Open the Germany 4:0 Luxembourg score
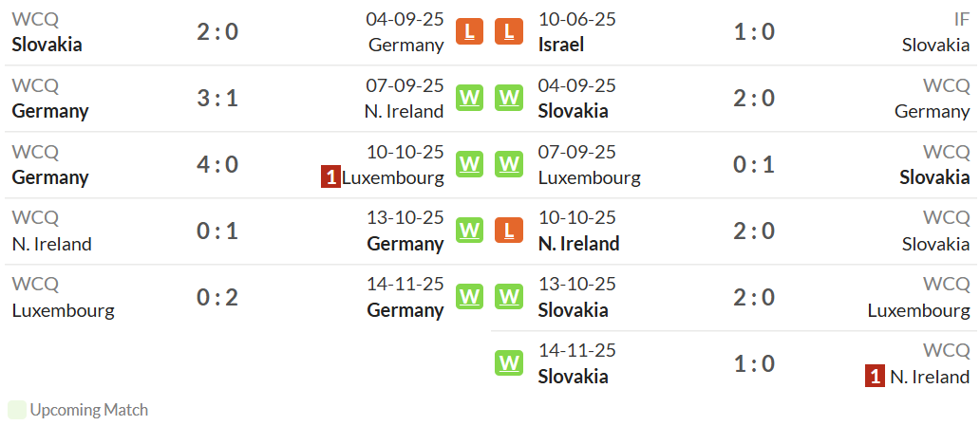980x444 pixels. [x=217, y=165]
